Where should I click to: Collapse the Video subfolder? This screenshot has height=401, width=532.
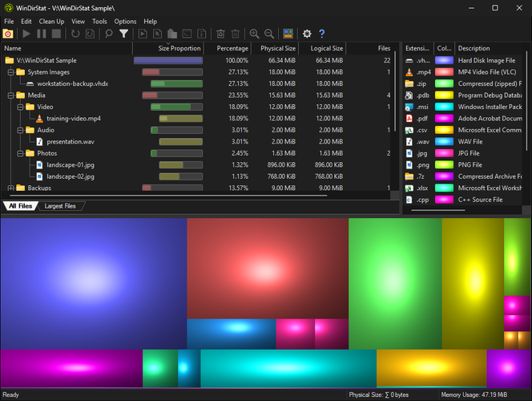point(20,107)
